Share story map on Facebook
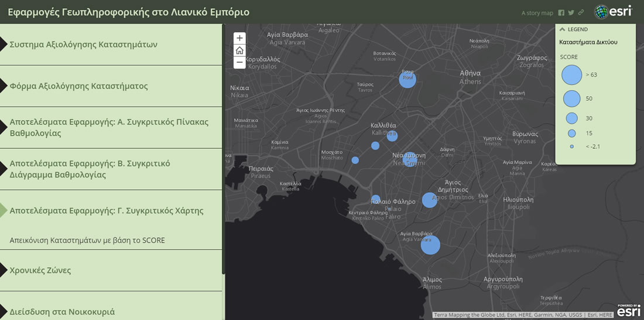644x320 pixels. 561,13
